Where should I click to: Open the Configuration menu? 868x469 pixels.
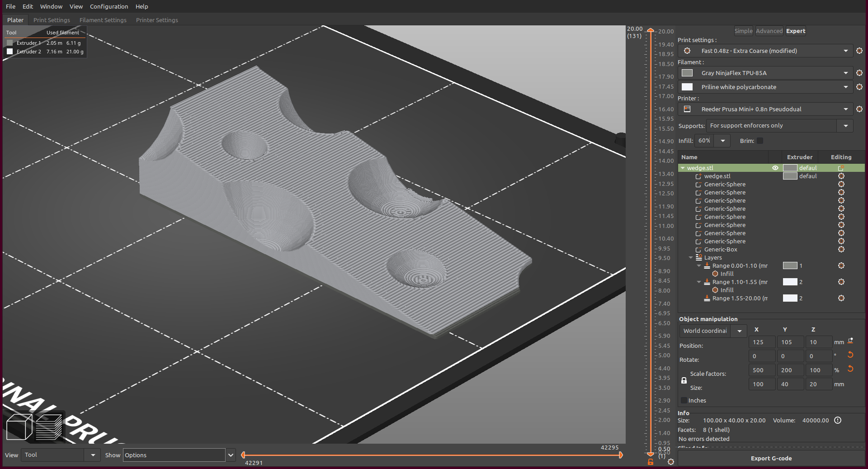click(x=109, y=6)
